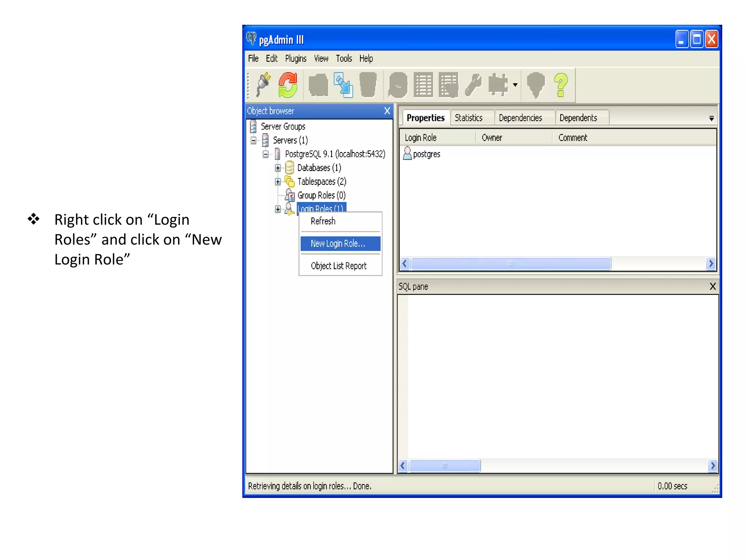Collapse the Servers (1) node
This screenshot has height=560, width=747.
(253, 140)
